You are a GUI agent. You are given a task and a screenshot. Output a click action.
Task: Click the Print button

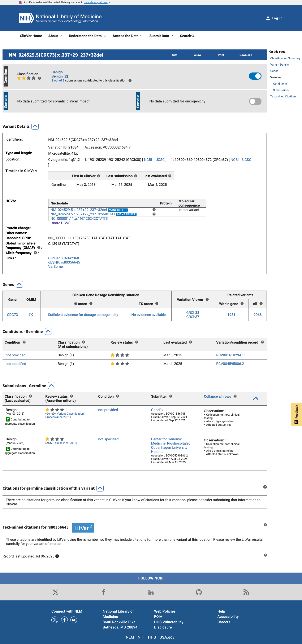click(x=221, y=55)
